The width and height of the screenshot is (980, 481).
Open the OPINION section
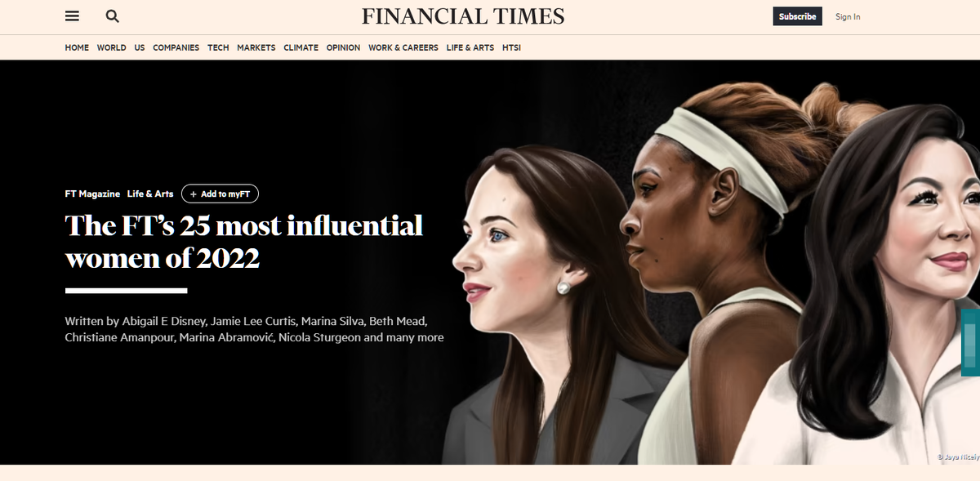coord(343,47)
